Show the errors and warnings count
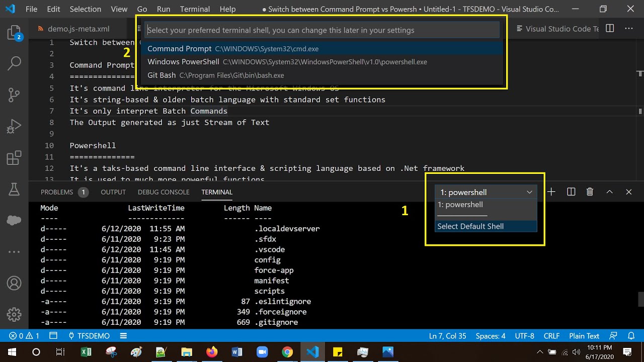This screenshot has width=644, height=362. coord(25,336)
